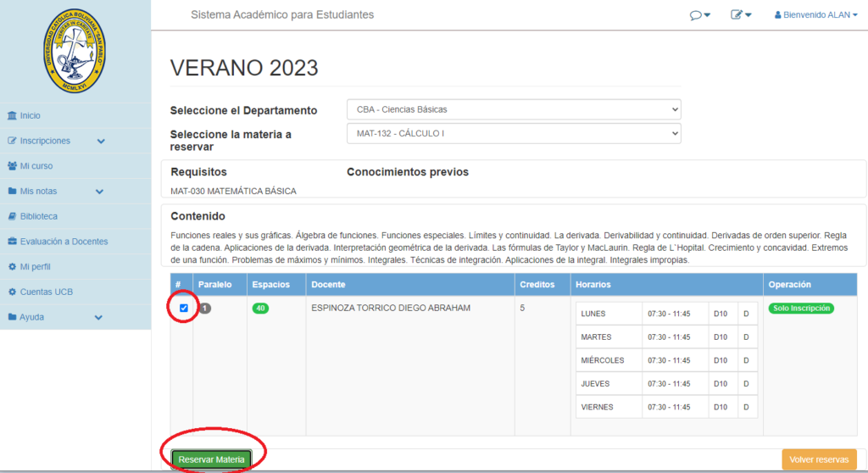Viewport: 868px width, 473px height.
Task: Click the orange Volver reservas button
Action: pyautogui.click(x=818, y=459)
